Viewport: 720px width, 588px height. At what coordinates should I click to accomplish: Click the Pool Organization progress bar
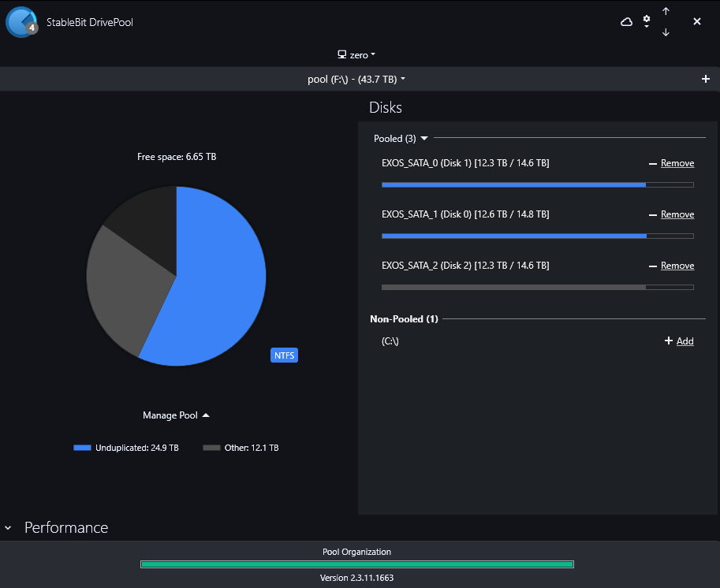pyautogui.click(x=357, y=564)
